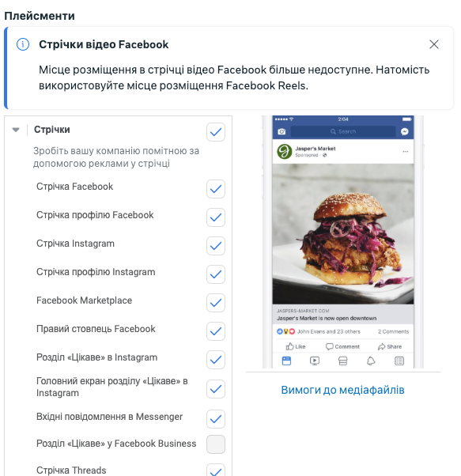The width and height of the screenshot is (461, 476).
Task: Uncheck Facebook Marketplace placement
Action: coord(216,303)
